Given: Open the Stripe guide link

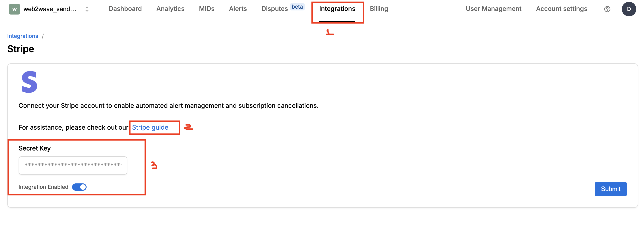Looking at the screenshot, I should pyautogui.click(x=150, y=127).
